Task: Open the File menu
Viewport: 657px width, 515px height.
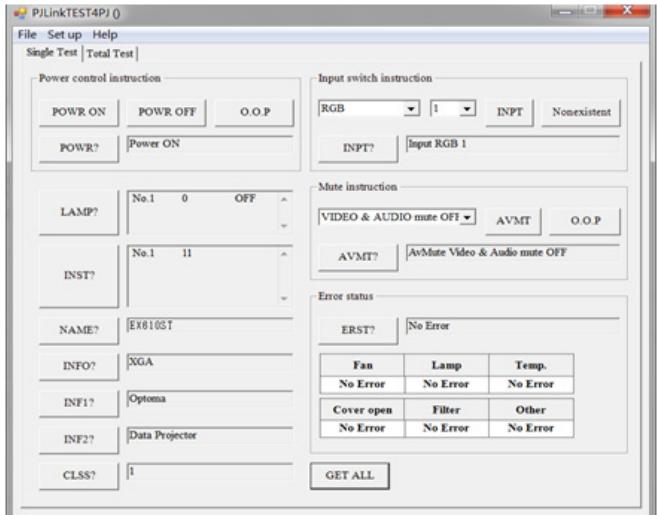Action: (x=27, y=35)
